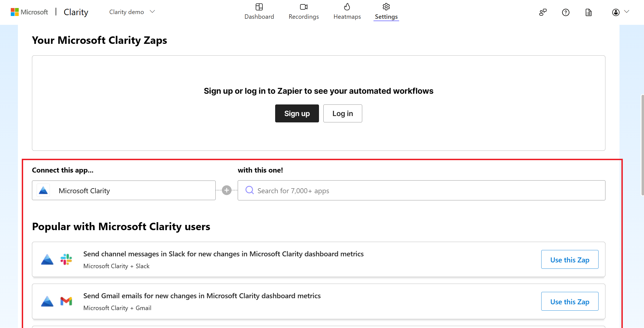
Task: Click the Recordings navigation icon
Action: (x=303, y=7)
